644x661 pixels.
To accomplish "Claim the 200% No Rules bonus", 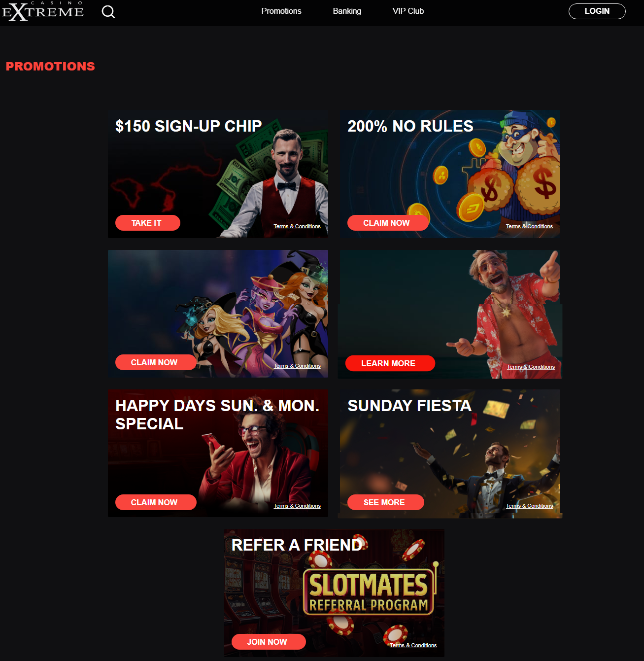I will 387,223.
